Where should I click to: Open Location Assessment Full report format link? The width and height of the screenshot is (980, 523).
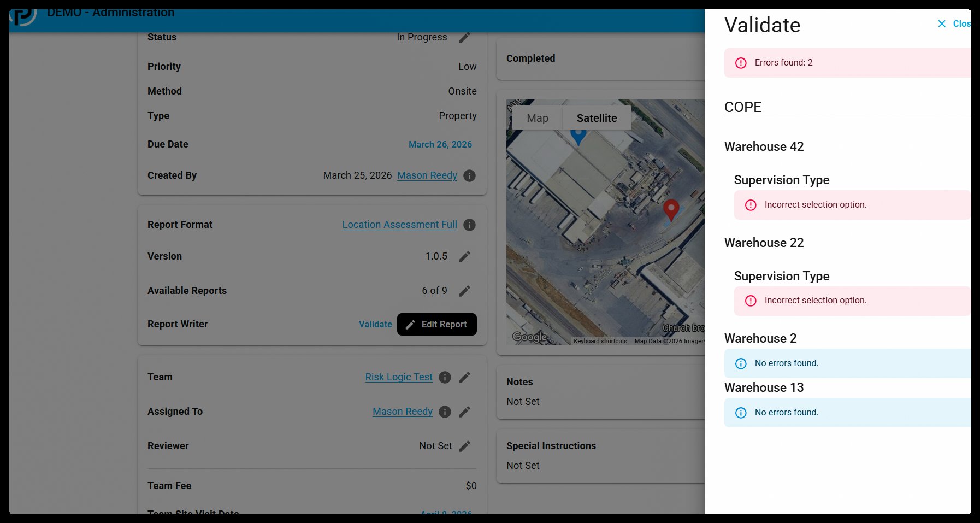[400, 225]
